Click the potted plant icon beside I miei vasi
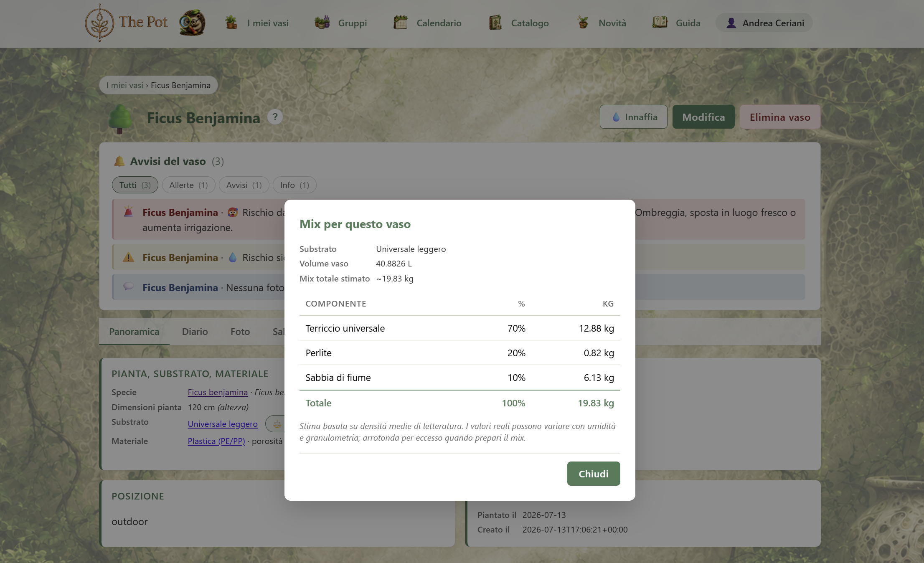 [x=231, y=23]
